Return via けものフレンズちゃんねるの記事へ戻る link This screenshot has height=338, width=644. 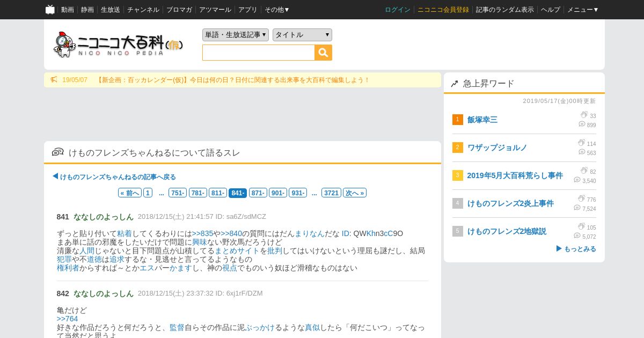click(x=118, y=177)
